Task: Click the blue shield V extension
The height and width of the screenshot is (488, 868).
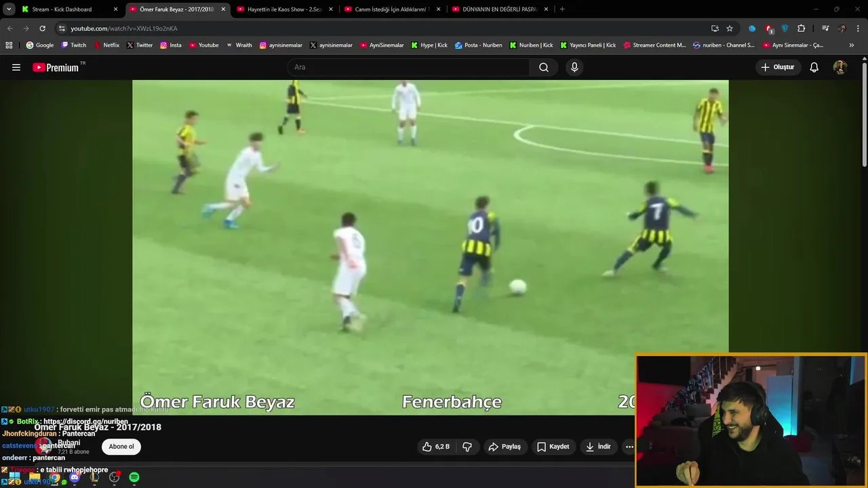Action: pos(785,28)
